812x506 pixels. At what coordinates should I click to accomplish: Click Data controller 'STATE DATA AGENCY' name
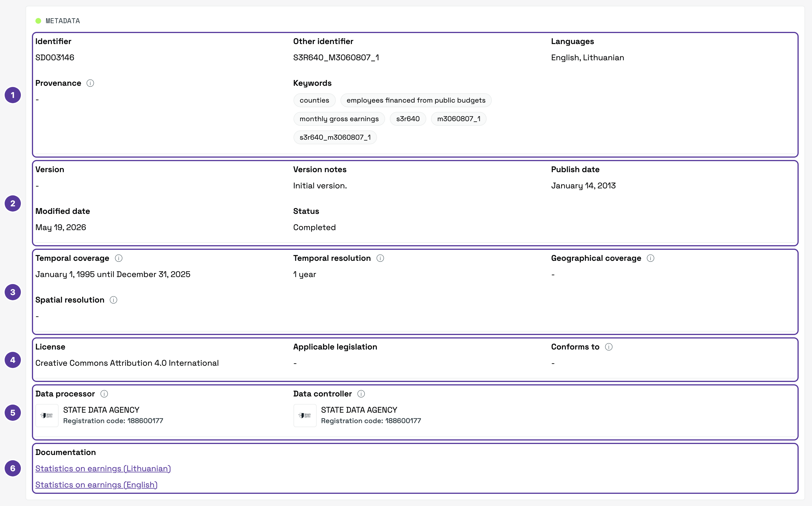pyautogui.click(x=359, y=410)
